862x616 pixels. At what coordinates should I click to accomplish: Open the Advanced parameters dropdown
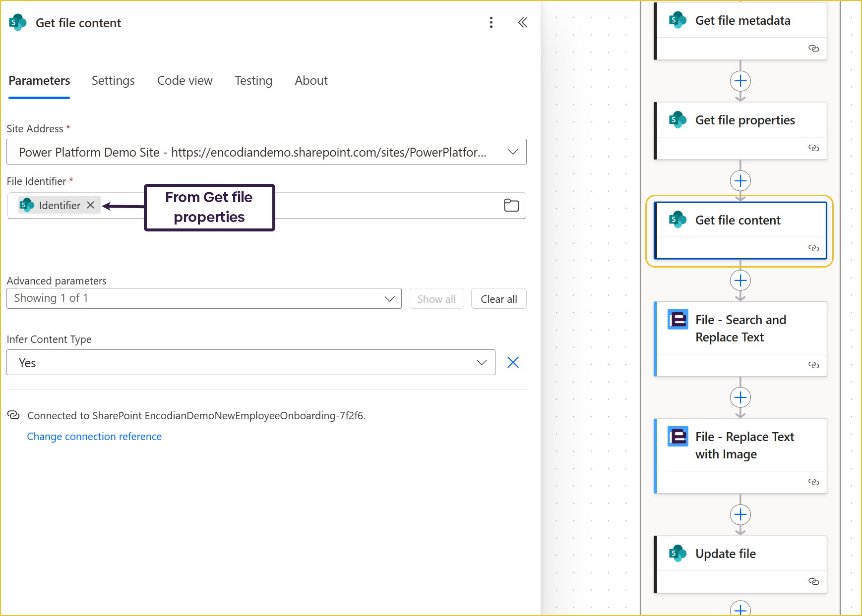click(389, 299)
